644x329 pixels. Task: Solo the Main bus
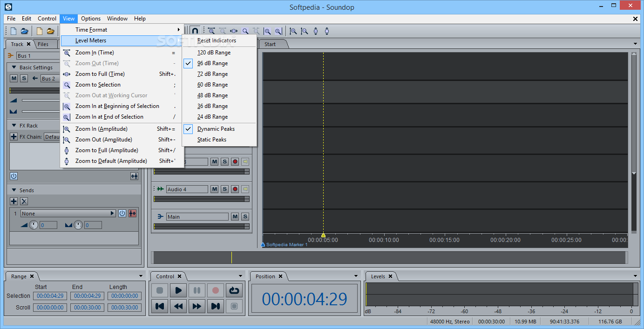pyautogui.click(x=245, y=216)
